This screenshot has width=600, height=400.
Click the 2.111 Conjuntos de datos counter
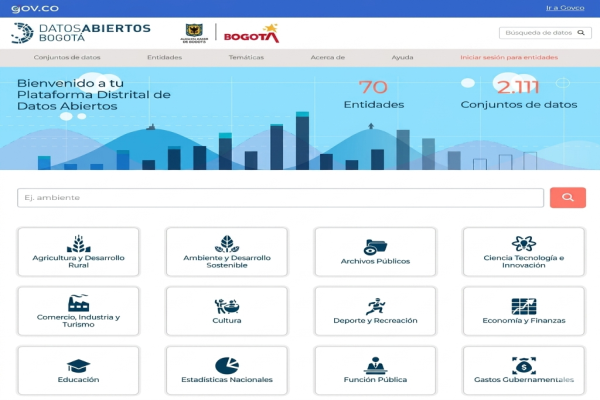click(519, 95)
